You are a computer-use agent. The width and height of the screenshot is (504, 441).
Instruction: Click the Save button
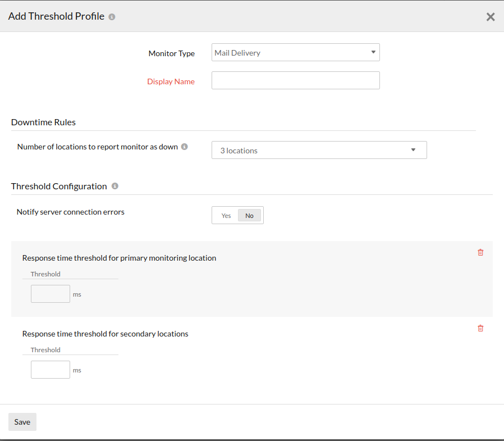coord(22,422)
